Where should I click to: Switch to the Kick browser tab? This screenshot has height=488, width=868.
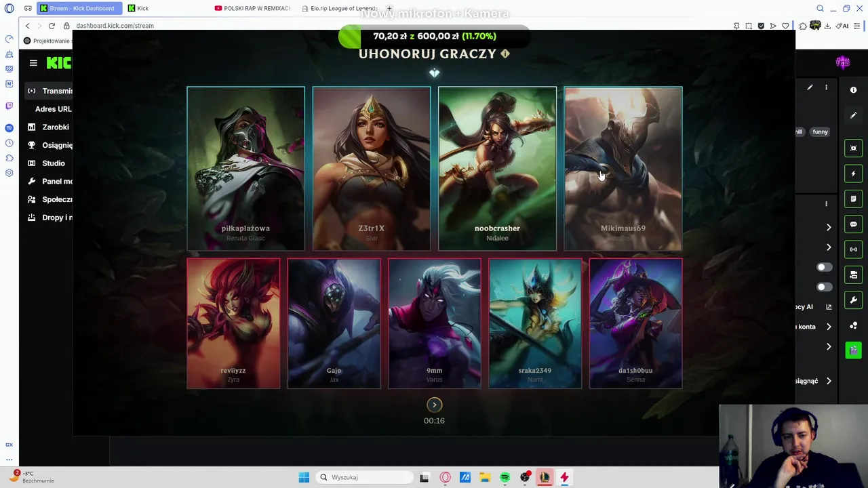[x=143, y=8]
